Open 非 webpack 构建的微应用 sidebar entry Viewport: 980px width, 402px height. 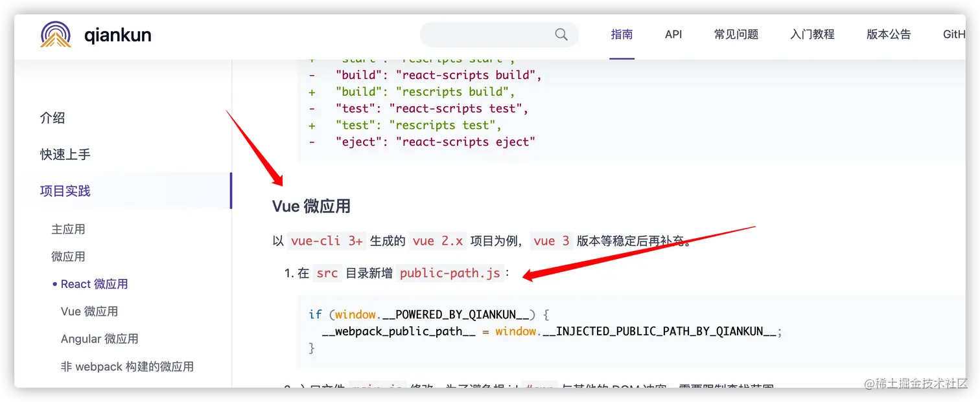(127, 366)
